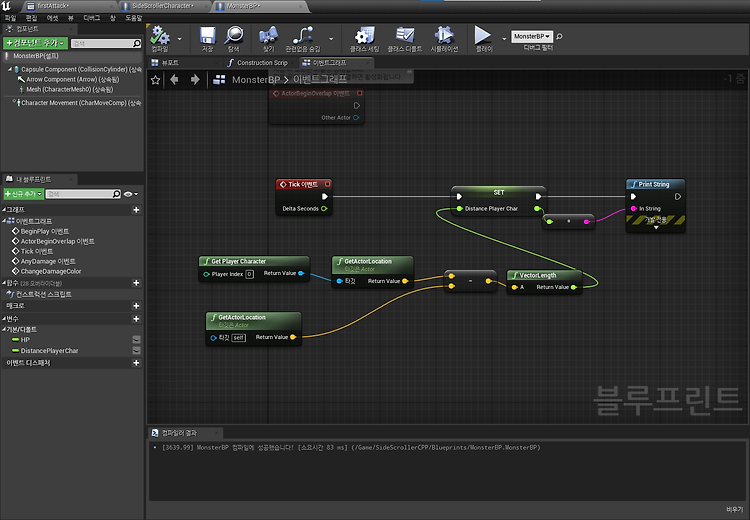Toggle DistancePlayerChar variable visibility eye

(136, 351)
